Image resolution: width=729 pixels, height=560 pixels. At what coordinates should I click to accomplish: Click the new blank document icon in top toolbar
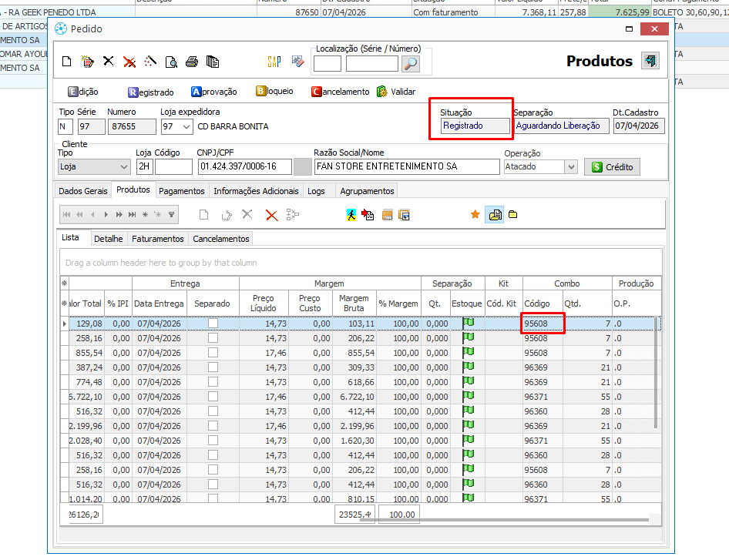pyautogui.click(x=67, y=62)
